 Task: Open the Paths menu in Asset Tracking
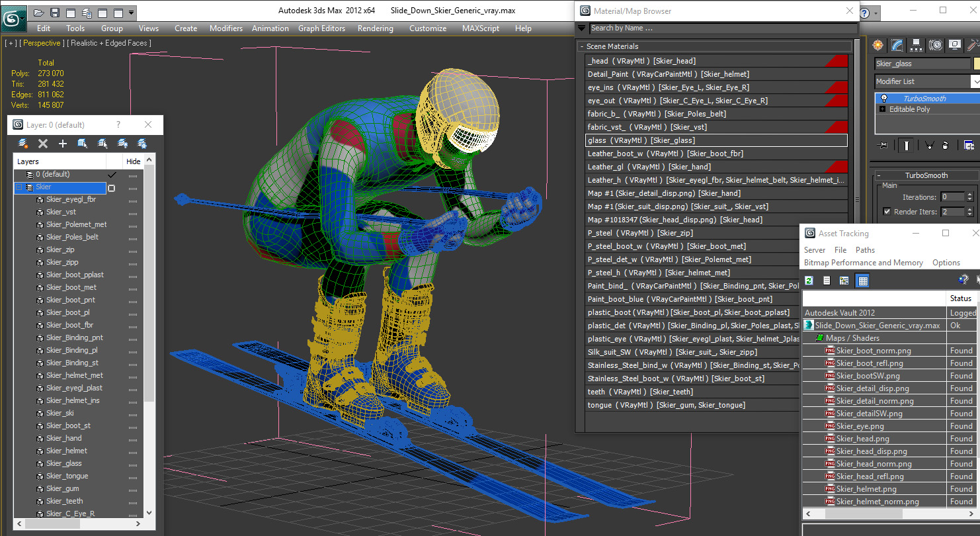(865, 250)
